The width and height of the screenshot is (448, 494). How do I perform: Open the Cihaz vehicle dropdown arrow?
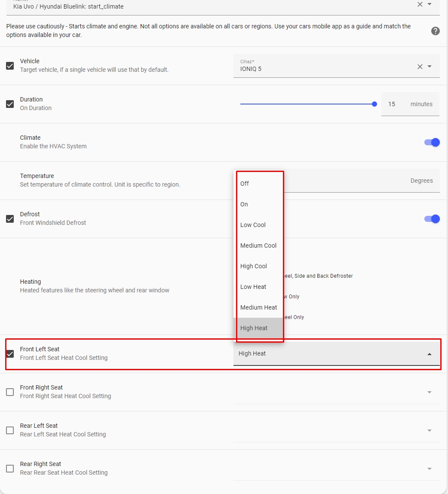coord(430,67)
